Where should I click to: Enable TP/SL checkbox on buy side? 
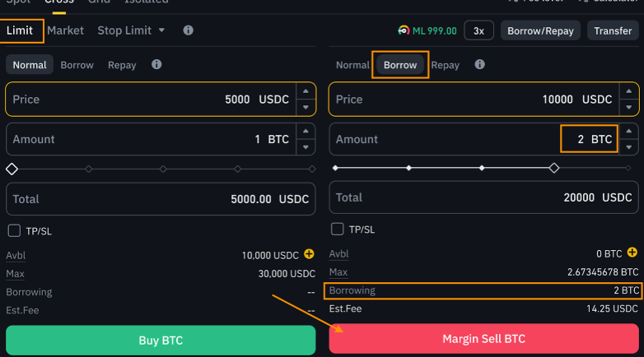click(14, 230)
